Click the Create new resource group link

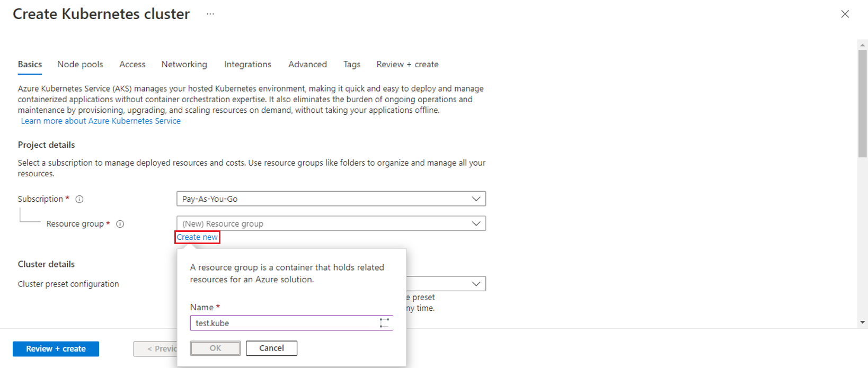pyautogui.click(x=197, y=237)
